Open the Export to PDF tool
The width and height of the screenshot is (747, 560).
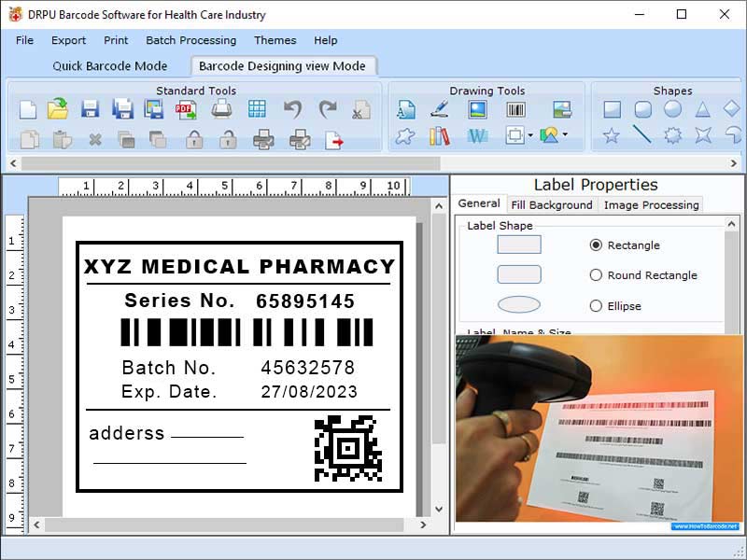click(x=186, y=109)
